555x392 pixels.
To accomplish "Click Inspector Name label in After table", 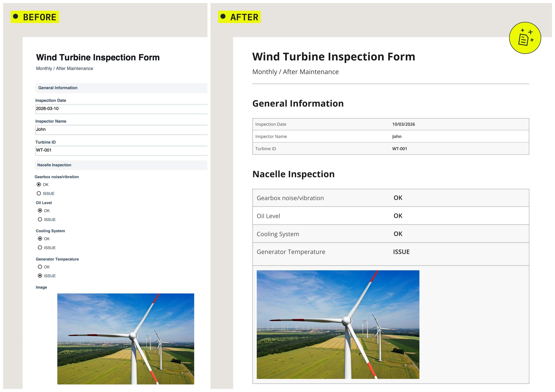I will pos(271,137).
